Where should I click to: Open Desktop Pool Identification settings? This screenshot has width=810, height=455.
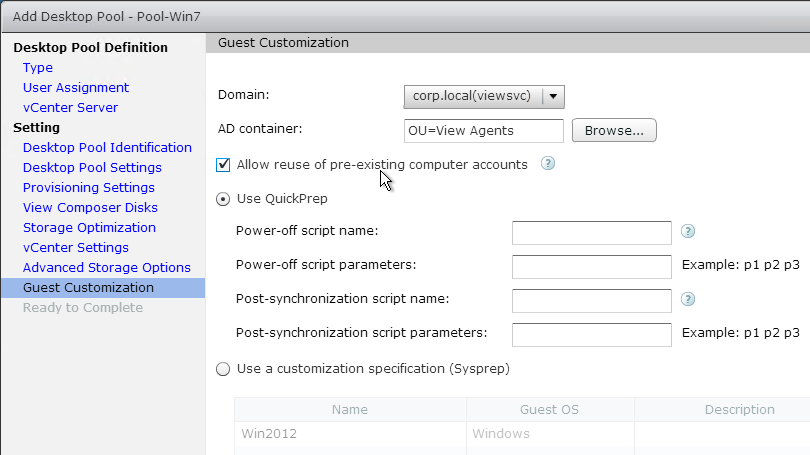point(107,148)
